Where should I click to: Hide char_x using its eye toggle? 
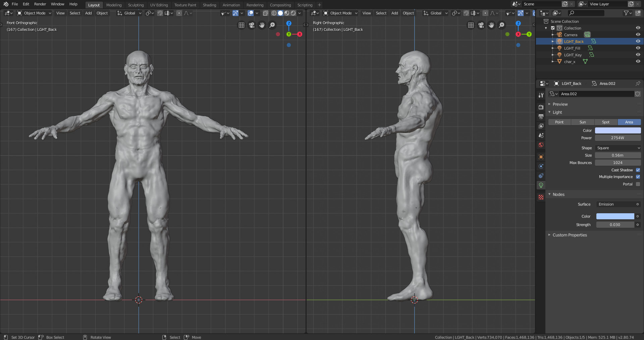tap(638, 61)
